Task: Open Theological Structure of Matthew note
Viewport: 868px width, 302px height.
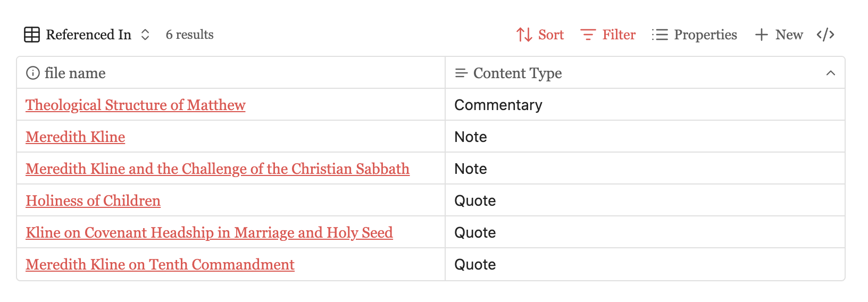Action: 136,105
